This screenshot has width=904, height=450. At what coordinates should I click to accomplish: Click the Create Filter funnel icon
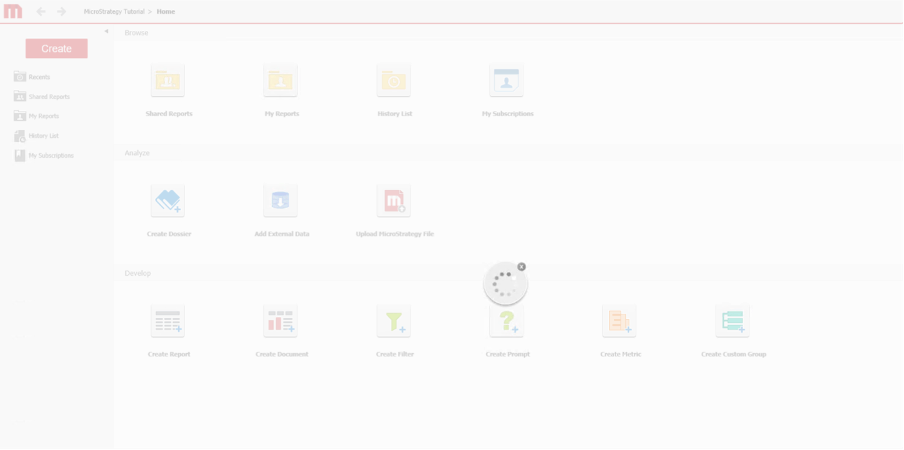click(x=394, y=321)
